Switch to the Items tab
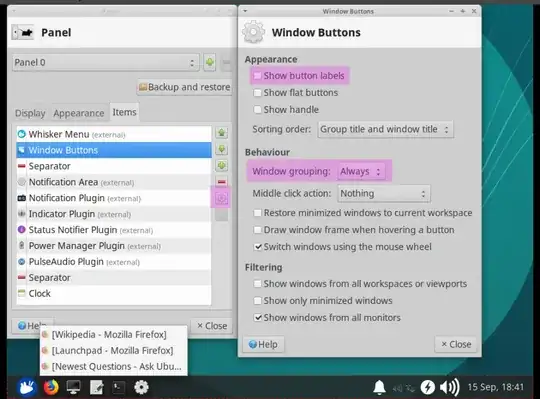540x399 pixels. 124,112
